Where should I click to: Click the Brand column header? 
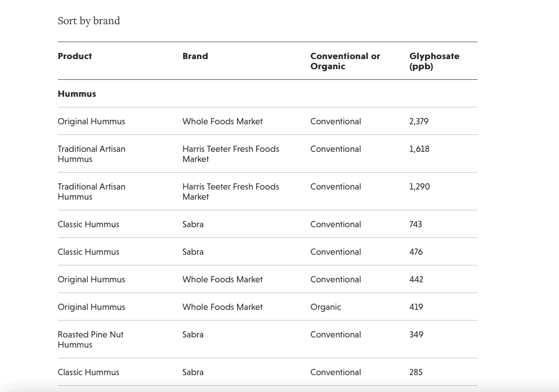[x=195, y=56]
